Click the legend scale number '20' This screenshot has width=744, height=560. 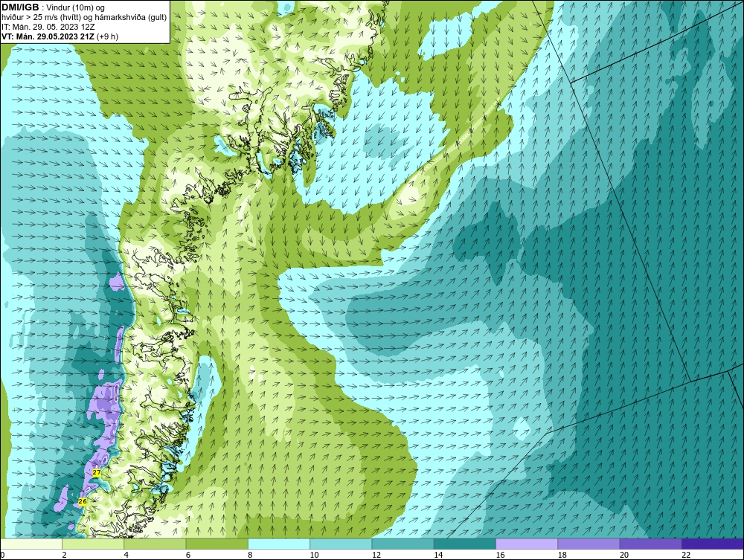624,555
